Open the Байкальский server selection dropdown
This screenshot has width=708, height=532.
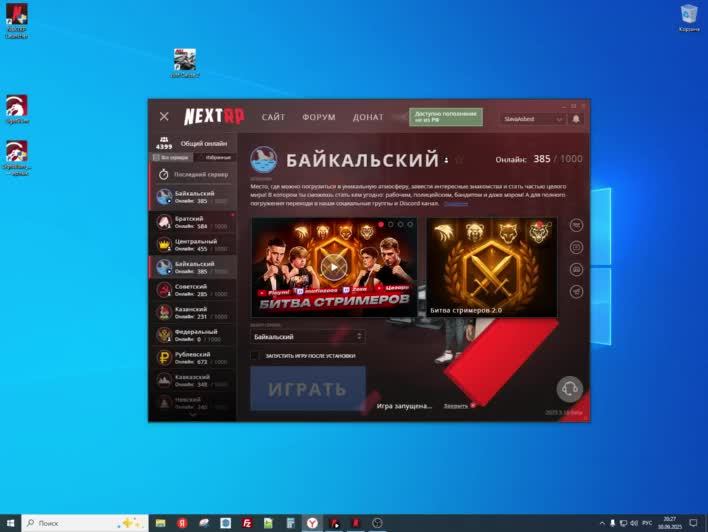(307, 336)
